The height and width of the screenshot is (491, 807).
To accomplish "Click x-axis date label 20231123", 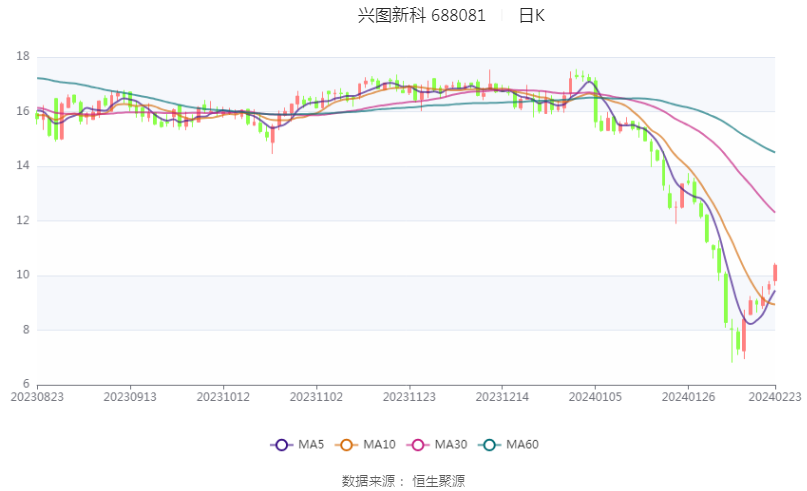I will pos(409,397).
